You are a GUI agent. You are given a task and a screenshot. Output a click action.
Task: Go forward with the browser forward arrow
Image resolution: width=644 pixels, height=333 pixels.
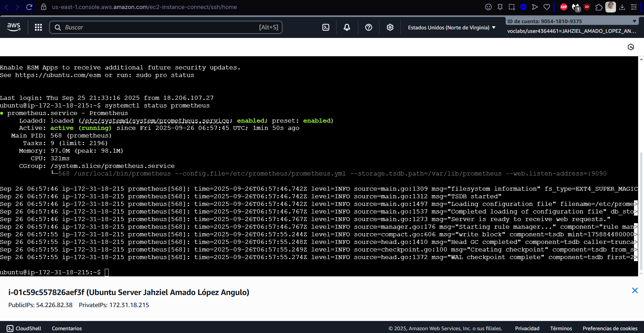pyautogui.click(x=18, y=7)
